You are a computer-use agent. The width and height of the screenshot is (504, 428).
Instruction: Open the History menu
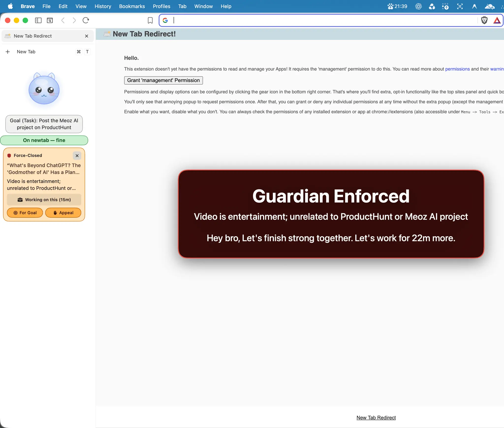(103, 6)
